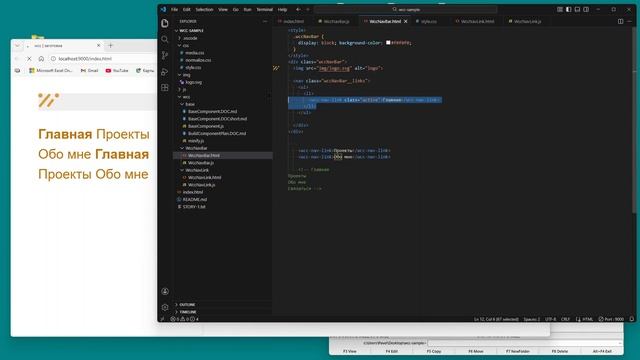
Task: Open Run and Debug view
Action: [x=165, y=71]
